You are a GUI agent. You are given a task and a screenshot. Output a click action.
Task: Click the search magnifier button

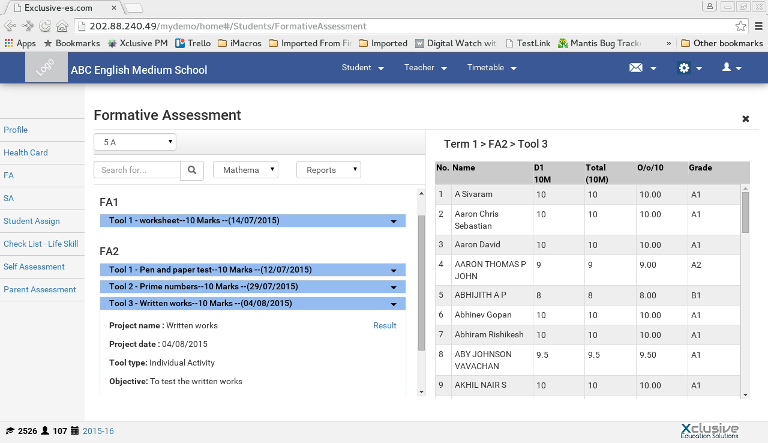[193, 170]
